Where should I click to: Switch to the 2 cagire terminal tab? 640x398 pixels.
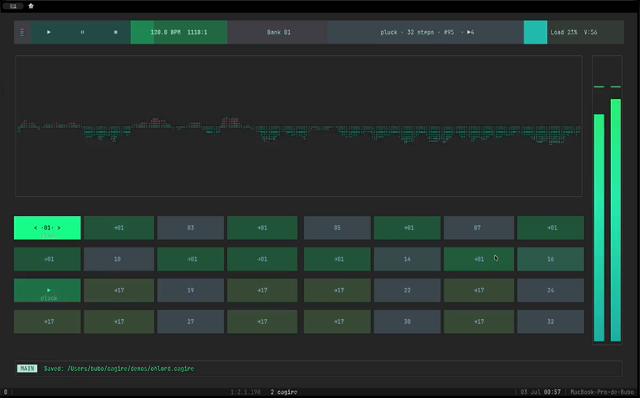(284, 392)
